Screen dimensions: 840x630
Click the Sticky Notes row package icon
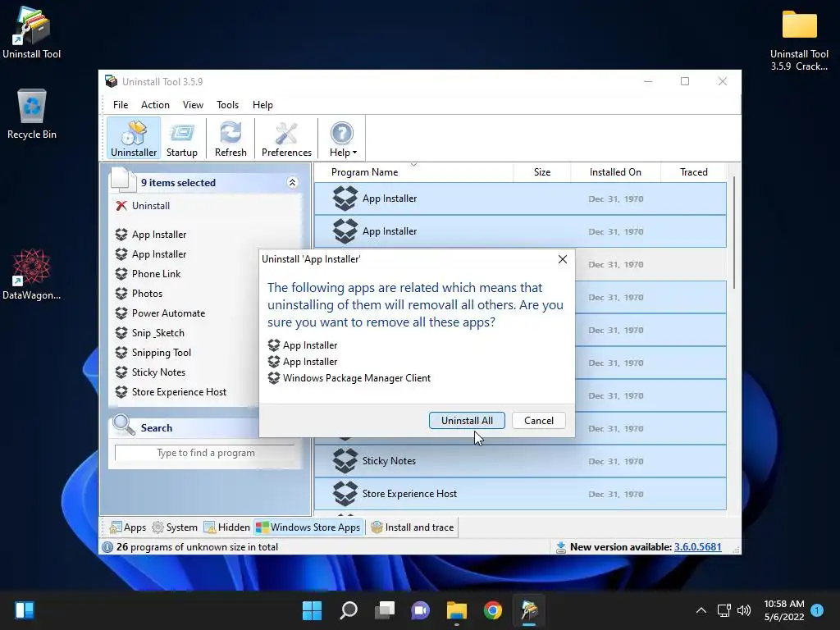[x=345, y=461]
